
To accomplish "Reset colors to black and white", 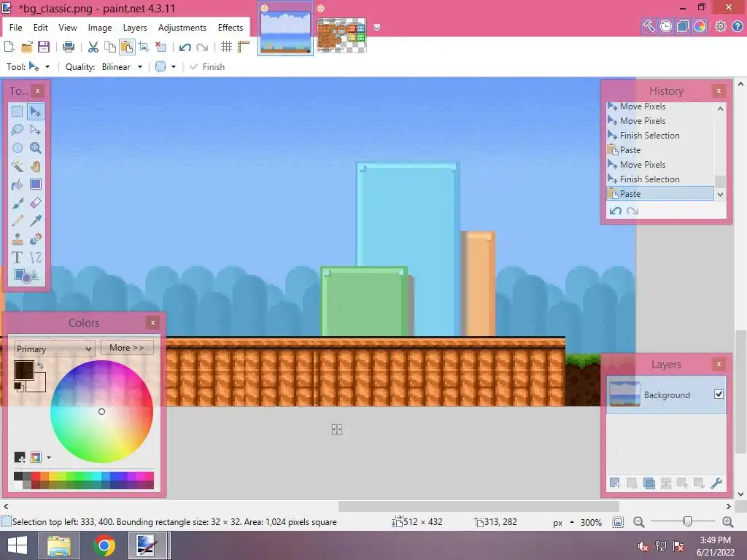I will 18,386.
